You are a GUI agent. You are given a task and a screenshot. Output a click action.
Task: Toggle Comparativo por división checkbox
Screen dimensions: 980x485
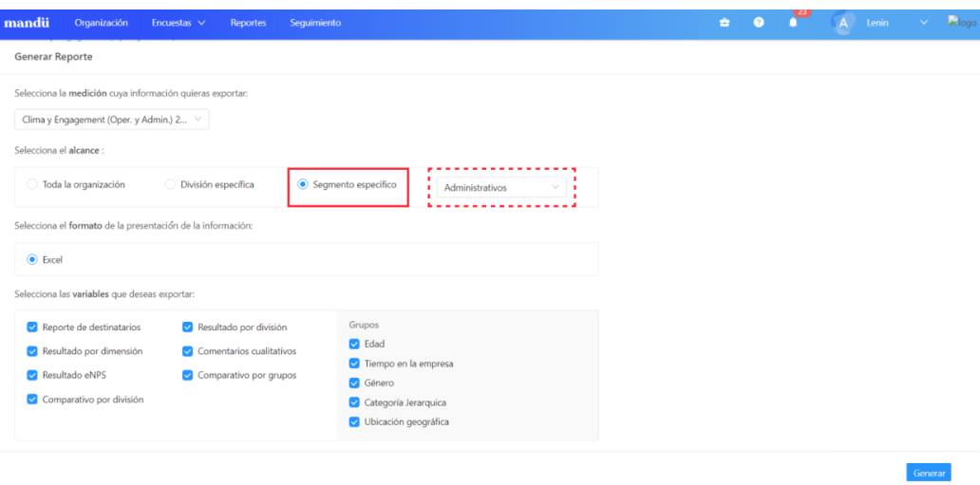pyautogui.click(x=32, y=400)
